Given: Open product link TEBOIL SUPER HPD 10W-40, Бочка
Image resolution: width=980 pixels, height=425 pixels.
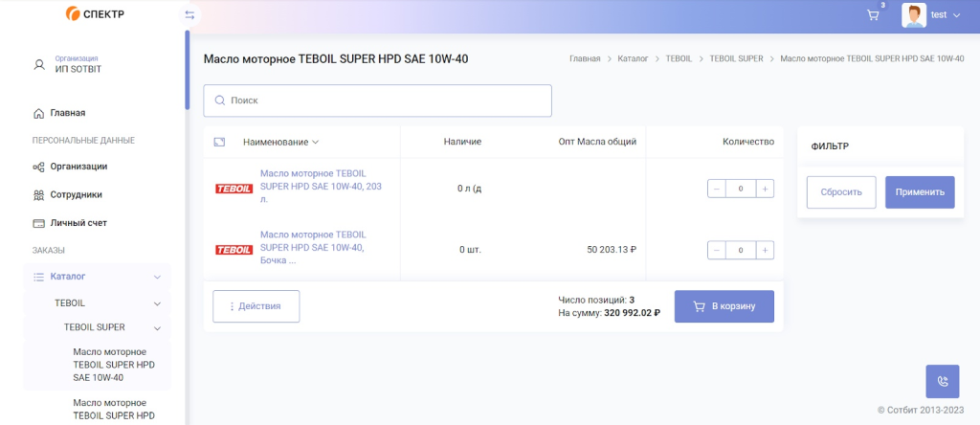Looking at the screenshot, I should (x=314, y=248).
